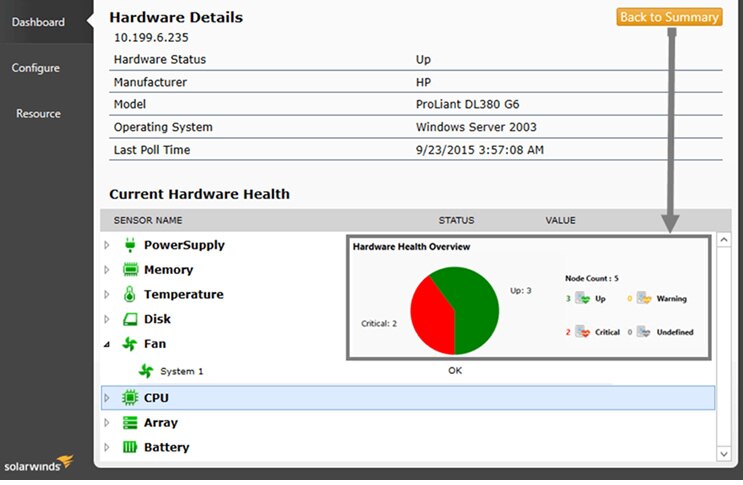Click the HP manufacturer value
Image resolution: width=743 pixels, height=485 pixels.
click(x=423, y=82)
